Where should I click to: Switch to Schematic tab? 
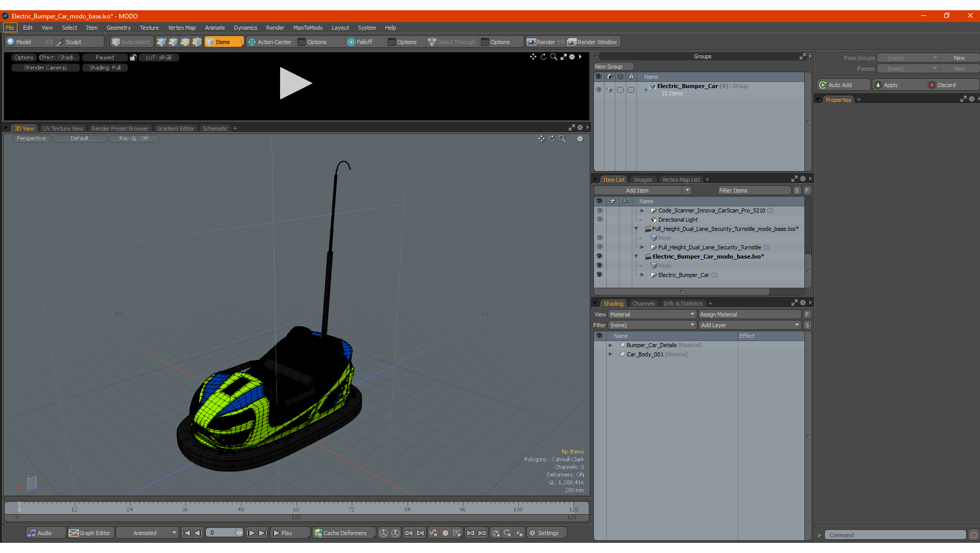[215, 129]
